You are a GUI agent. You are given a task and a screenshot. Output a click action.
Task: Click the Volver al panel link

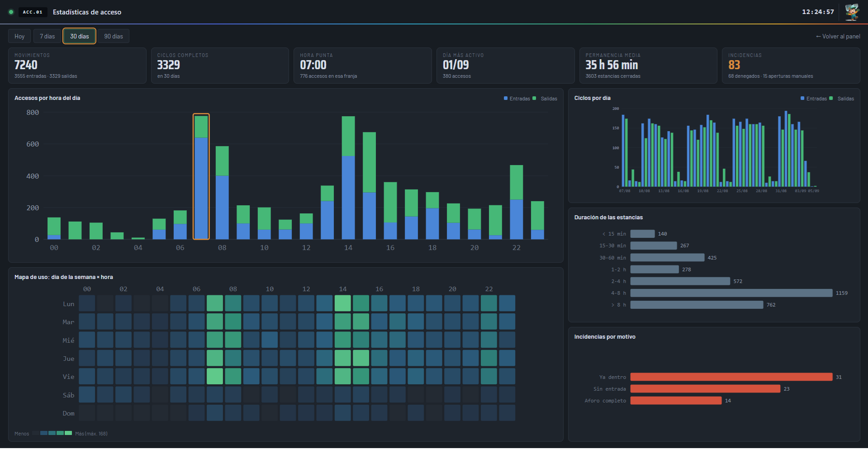pos(838,36)
